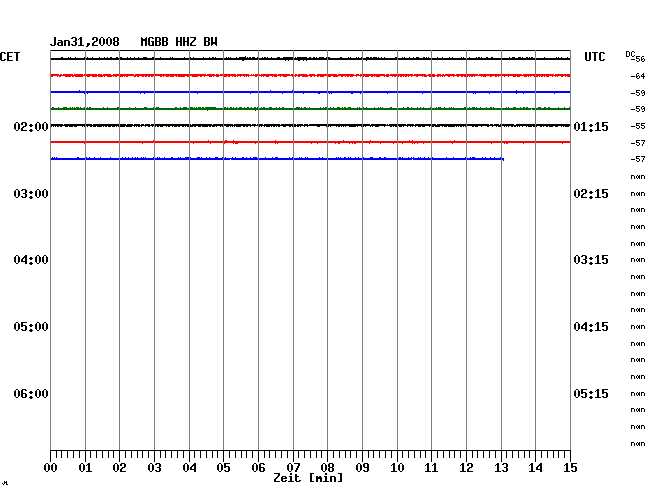Select the 03:15 UTC time label
The height and width of the screenshot is (494, 650).
click(x=591, y=260)
